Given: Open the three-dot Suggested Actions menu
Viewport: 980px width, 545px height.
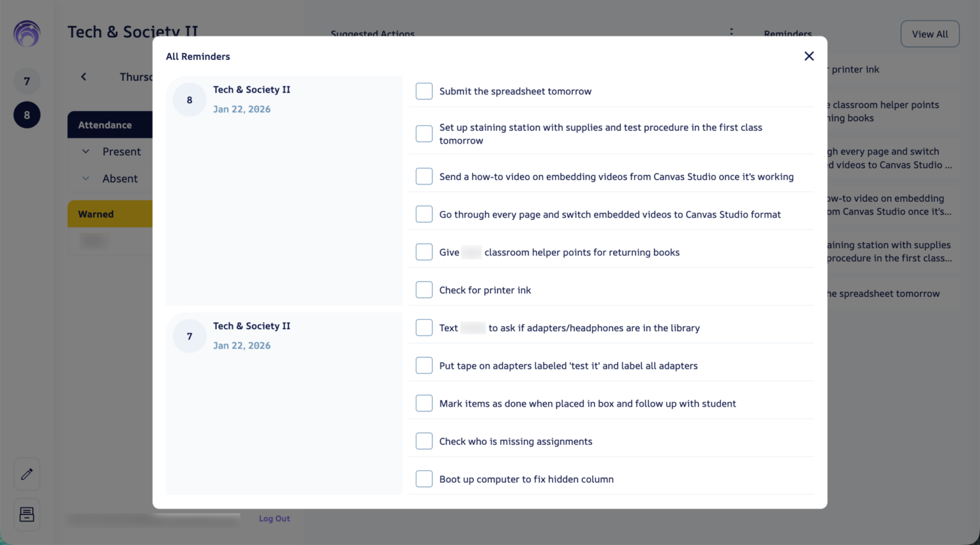Looking at the screenshot, I should pyautogui.click(x=731, y=32).
